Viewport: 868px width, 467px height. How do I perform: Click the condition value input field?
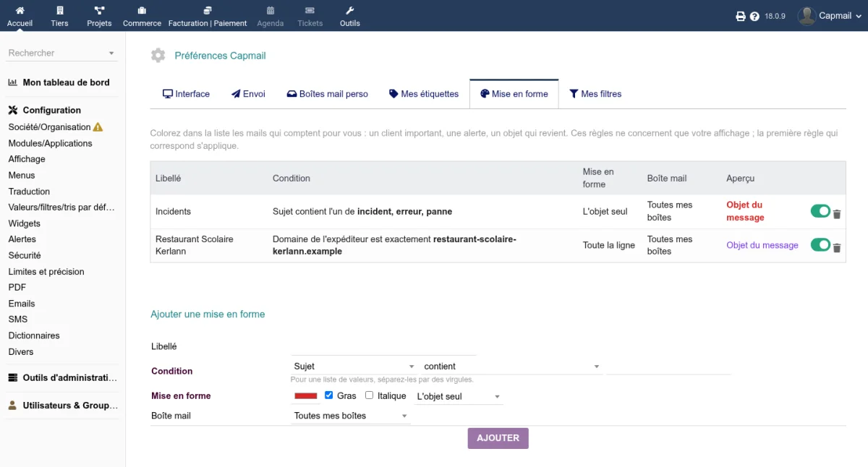[x=668, y=367]
